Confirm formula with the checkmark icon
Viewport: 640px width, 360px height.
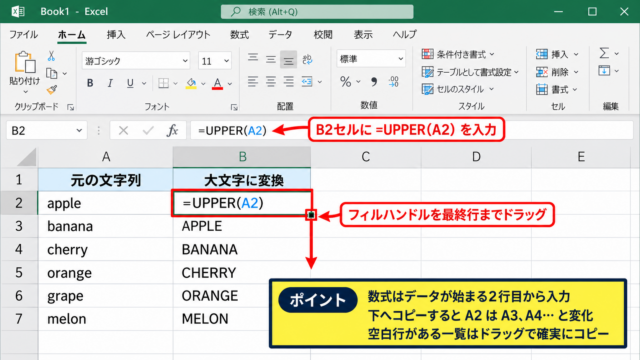(x=148, y=131)
